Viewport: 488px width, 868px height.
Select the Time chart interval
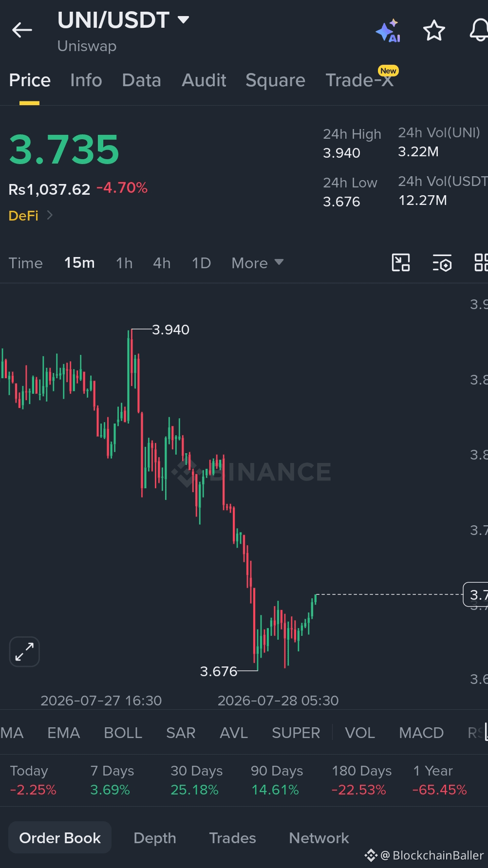coord(26,263)
